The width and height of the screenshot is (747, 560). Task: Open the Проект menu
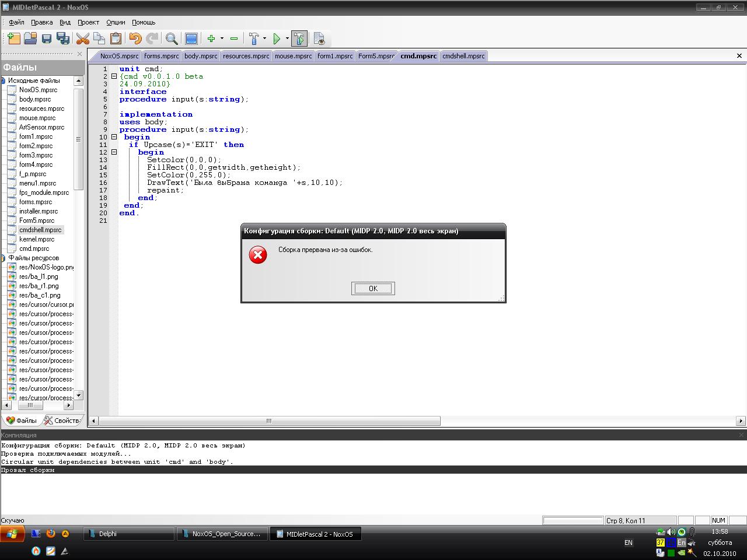point(88,22)
